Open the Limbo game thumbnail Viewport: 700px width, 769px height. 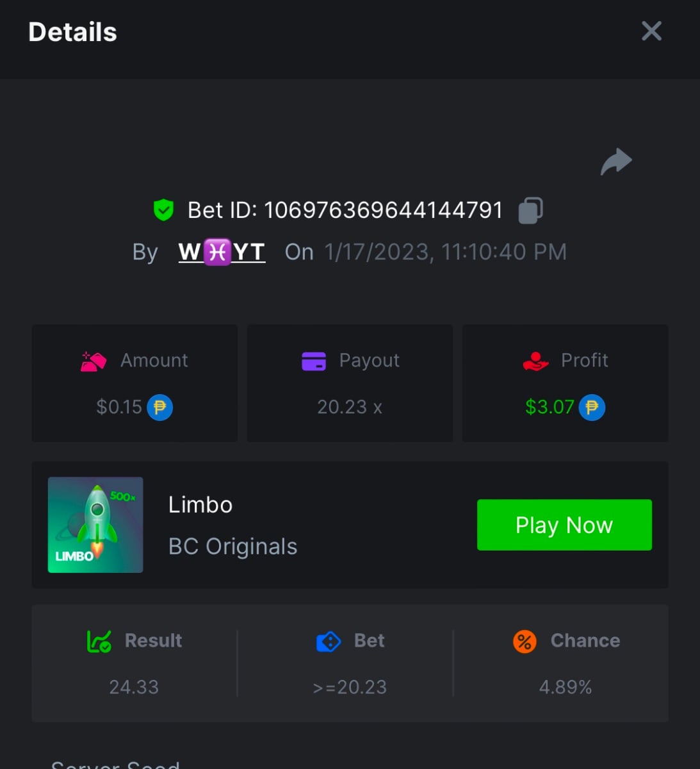tap(95, 525)
